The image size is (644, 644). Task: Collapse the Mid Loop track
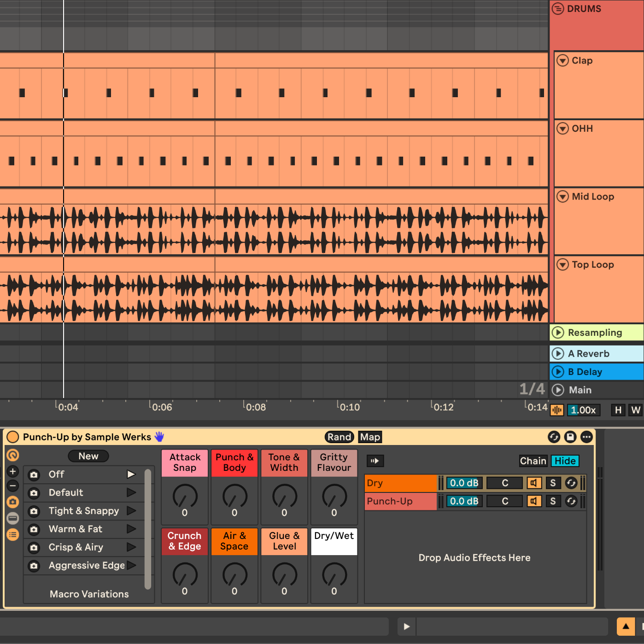point(562,197)
